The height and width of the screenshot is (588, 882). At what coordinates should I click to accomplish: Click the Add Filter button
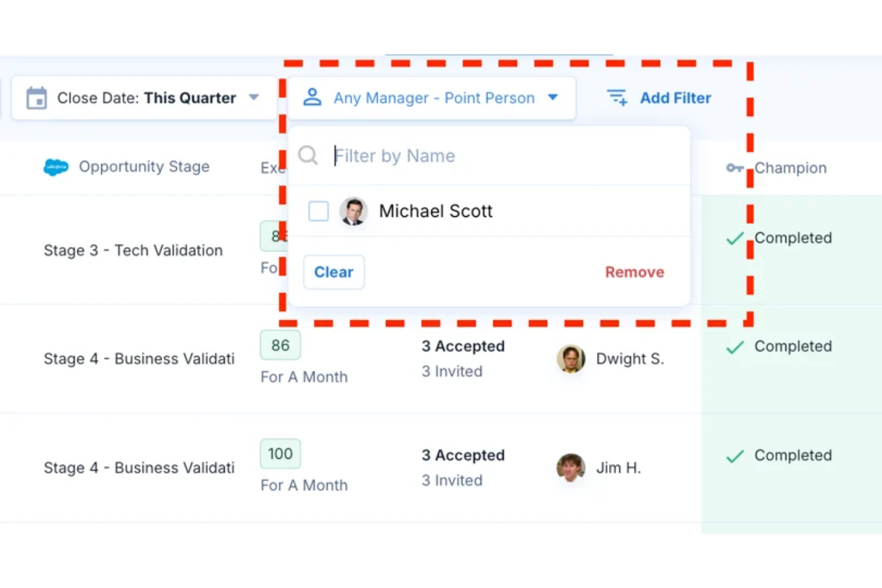pos(675,98)
